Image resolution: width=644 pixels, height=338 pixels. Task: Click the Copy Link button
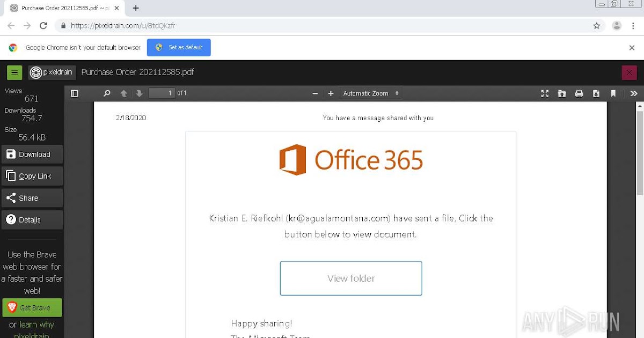pyautogui.click(x=32, y=176)
